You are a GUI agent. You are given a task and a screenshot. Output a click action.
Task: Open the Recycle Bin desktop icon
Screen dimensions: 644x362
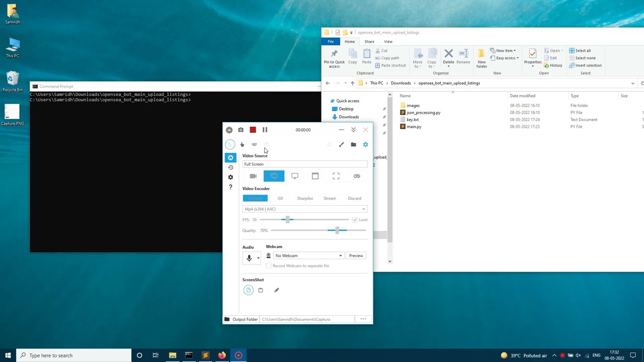(x=13, y=81)
